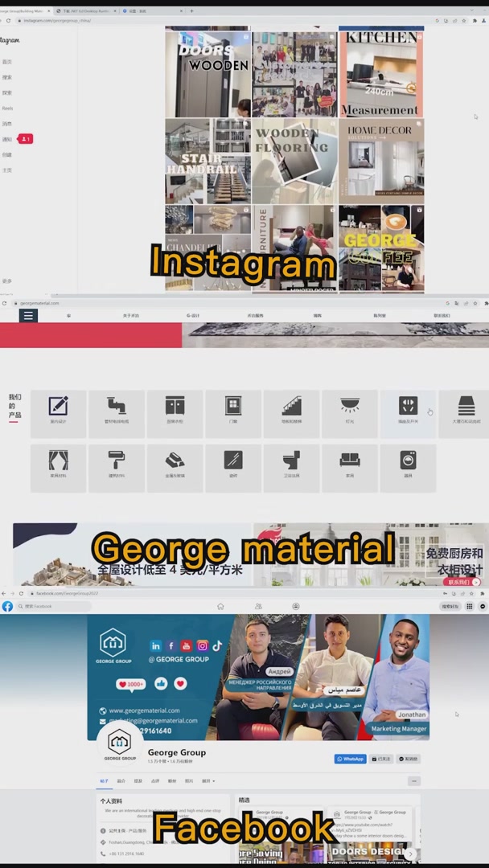
Task: Open the marble slab stack product icon
Action: [465, 414]
